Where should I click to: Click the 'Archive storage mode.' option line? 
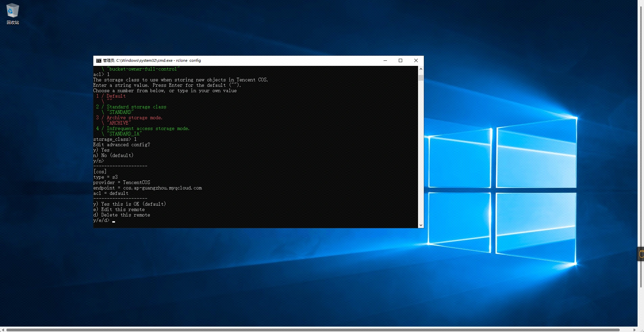129,118
